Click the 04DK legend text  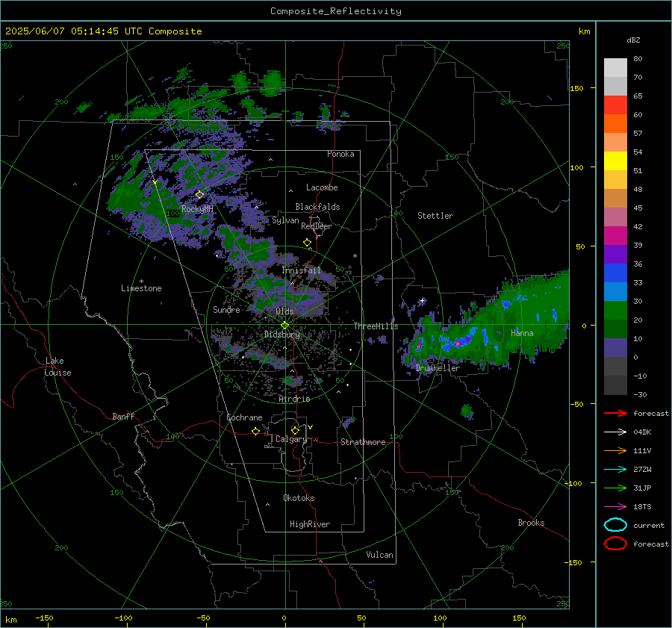point(642,432)
